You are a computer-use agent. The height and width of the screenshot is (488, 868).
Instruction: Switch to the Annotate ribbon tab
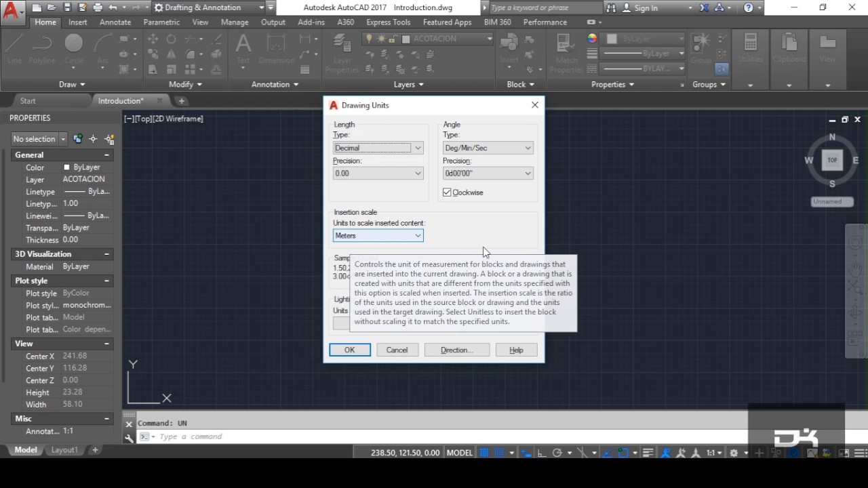115,22
